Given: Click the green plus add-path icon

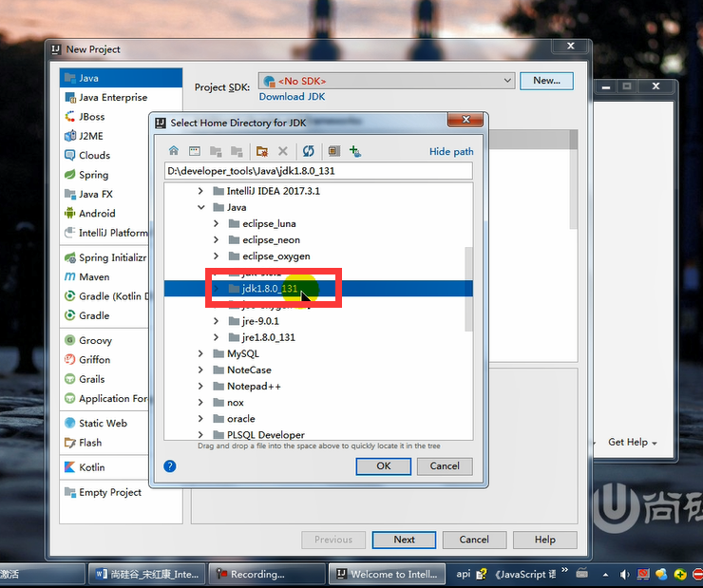Looking at the screenshot, I should tap(355, 151).
